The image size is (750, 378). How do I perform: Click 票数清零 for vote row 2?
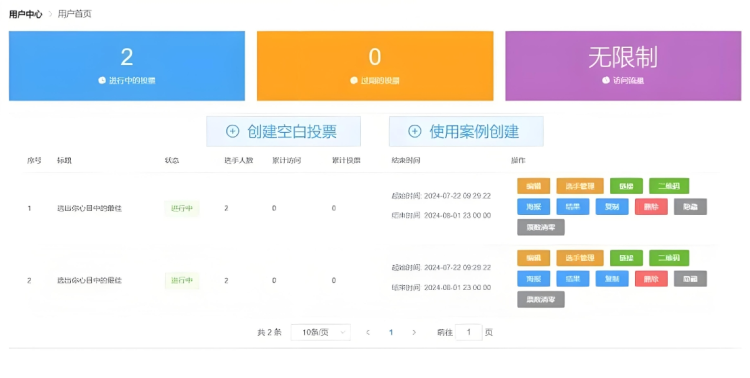pos(540,300)
